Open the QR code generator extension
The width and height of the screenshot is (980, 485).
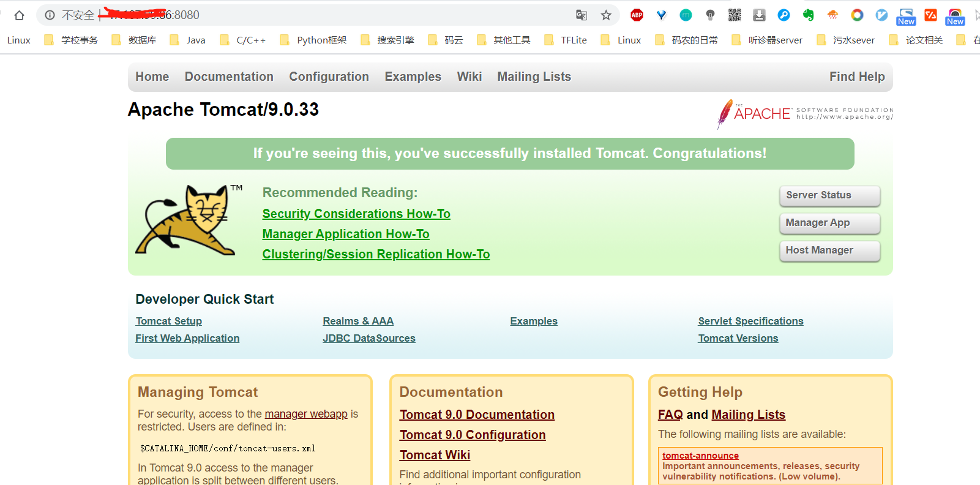[735, 15]
